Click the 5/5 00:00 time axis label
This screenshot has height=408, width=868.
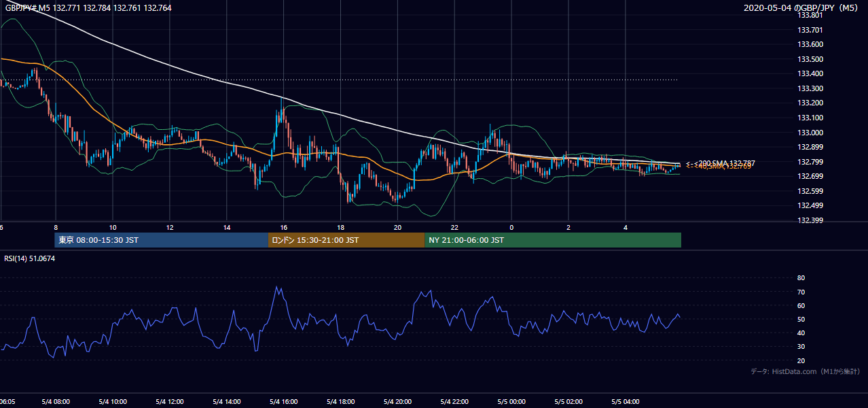(512, 402)
